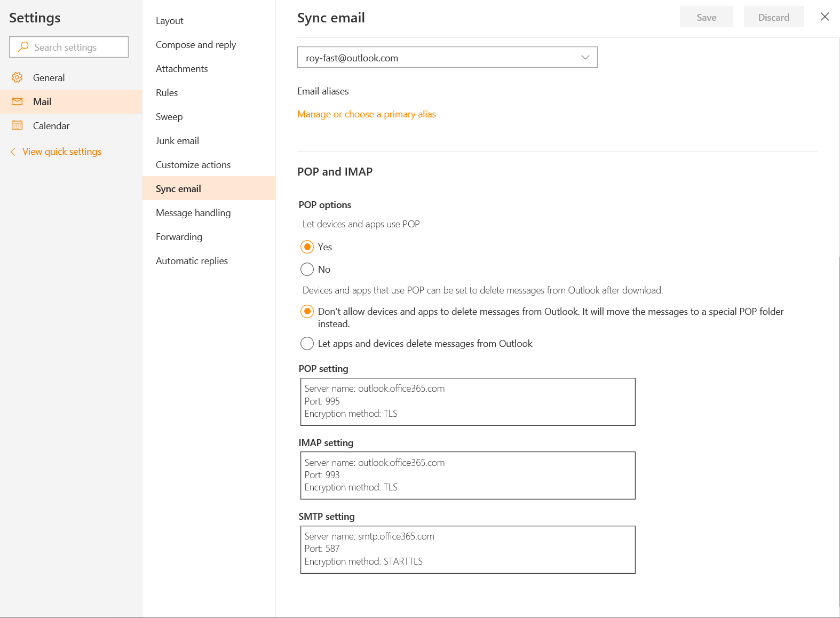Viewport: 840px width, 618px height.
Task: Open Junk email settings
Action: tap(209, 140)
